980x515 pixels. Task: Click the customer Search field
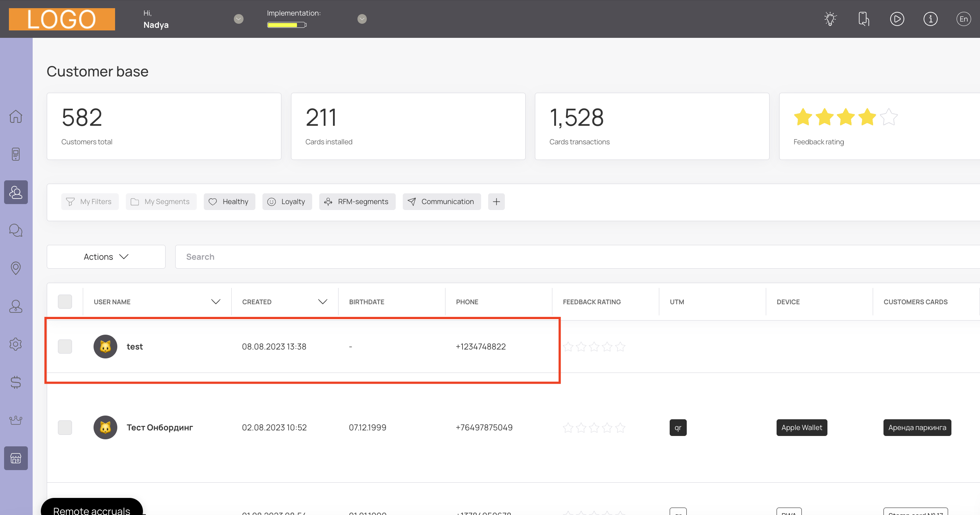click(571, 257)
